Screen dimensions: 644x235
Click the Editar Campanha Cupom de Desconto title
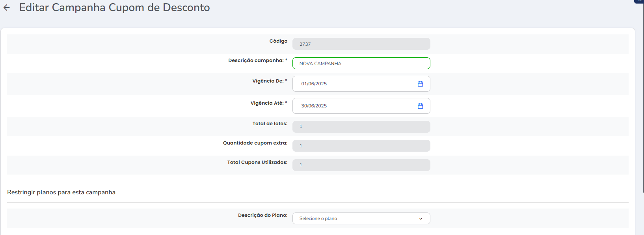pos(114,8)
